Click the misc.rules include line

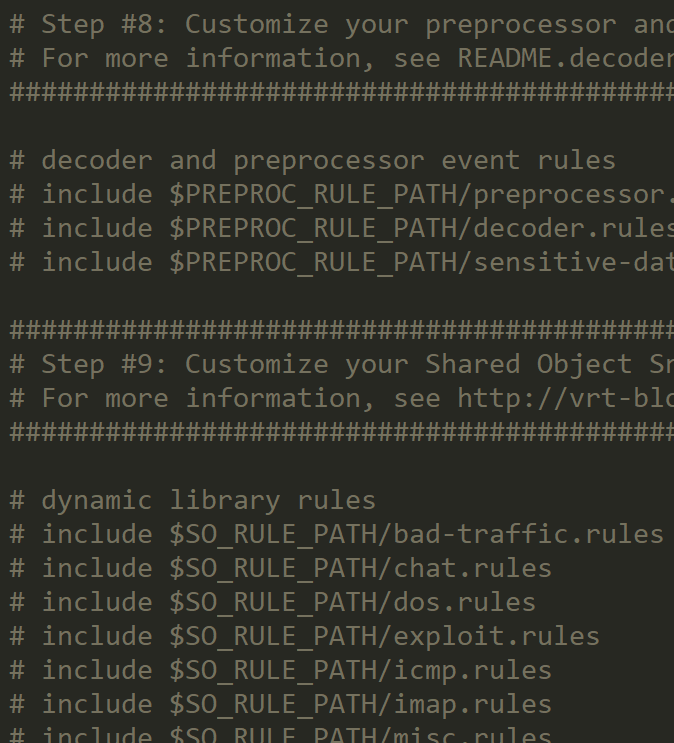click(281, 735)
